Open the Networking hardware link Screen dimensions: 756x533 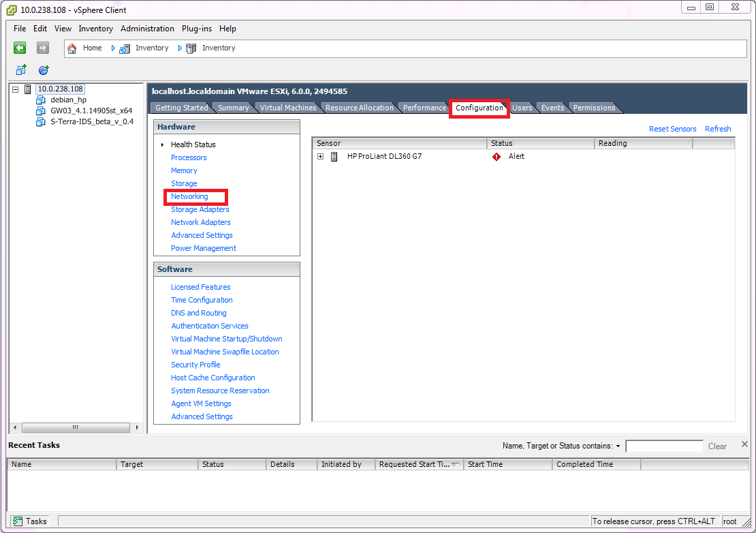(189, 196)
